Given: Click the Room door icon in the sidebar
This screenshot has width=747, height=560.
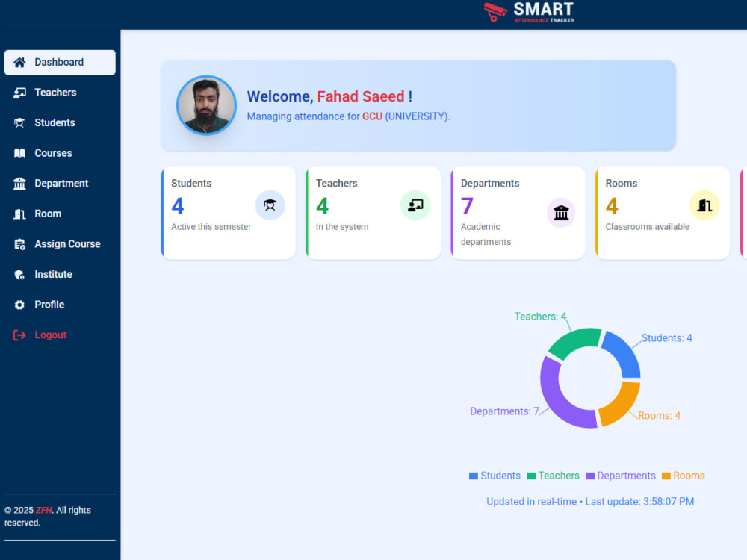Looking at the screenshot, I should pyautogui.click(x=19, y=214).
